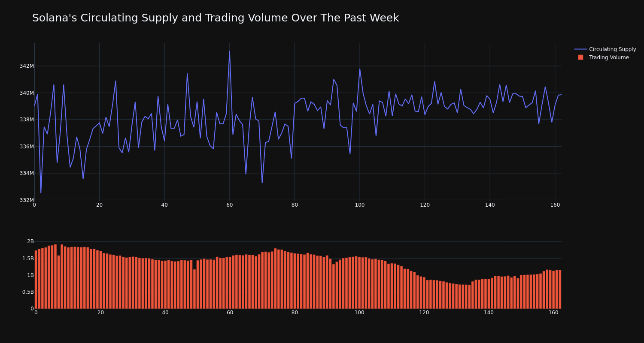The width and height of the screenshot is (644, 343).
Task: Toggle the Trading Volume legend entry
Action: (x=603, y=57)
